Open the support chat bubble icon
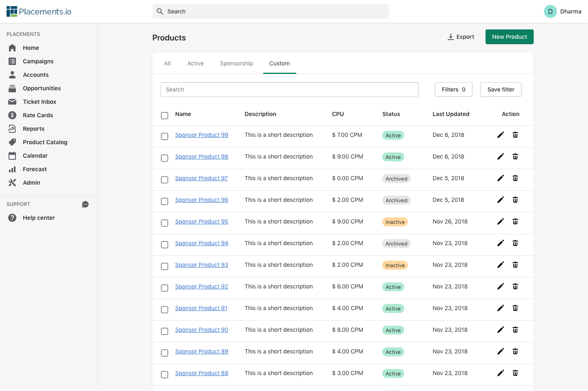Viewport: 588px width, 391px height. [85, 204]
